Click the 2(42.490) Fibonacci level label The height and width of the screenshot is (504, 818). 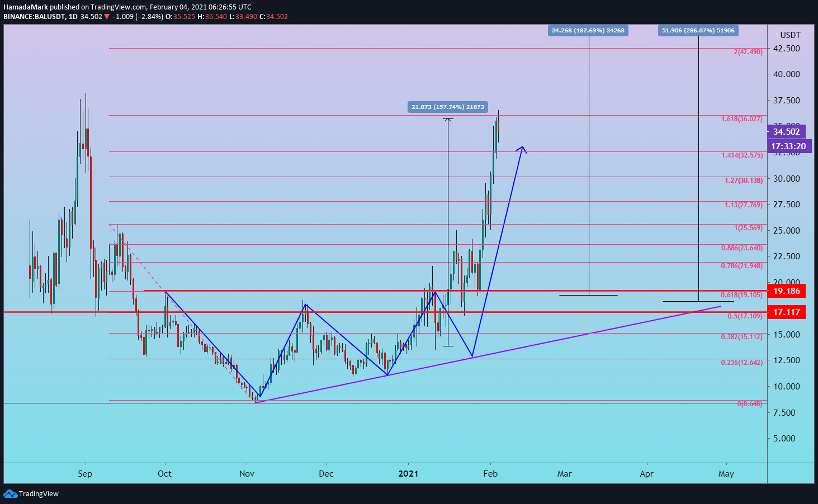click(748, 52)
